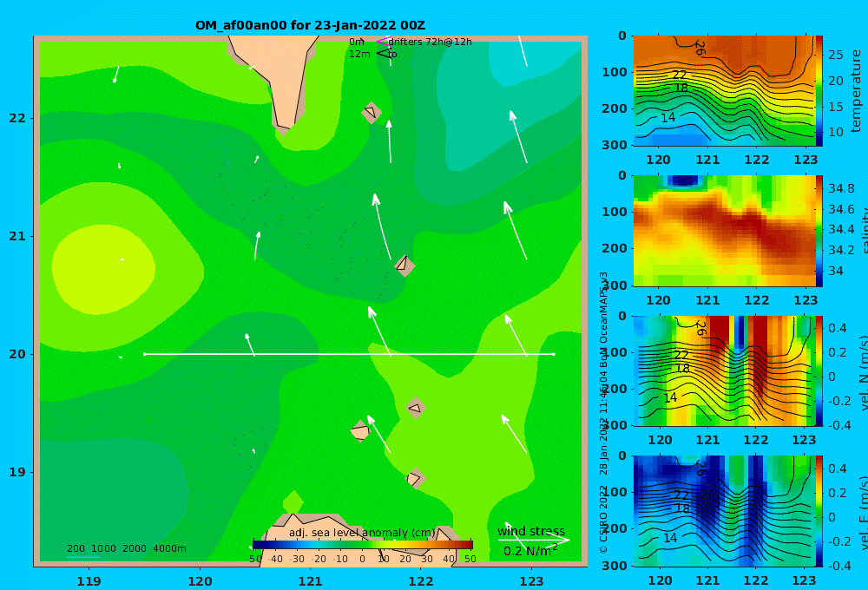Click the magenta drifter arrow legend symbol
Image resolution: width=868 pixels, height=590 pixels.
pyautogui.click(x=384, y=41)
